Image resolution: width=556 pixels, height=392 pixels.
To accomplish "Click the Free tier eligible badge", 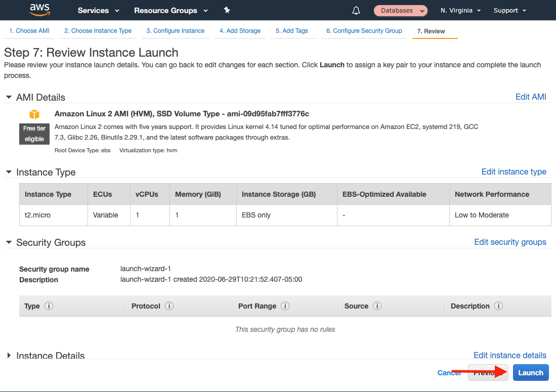I will [x=34, y=134].
